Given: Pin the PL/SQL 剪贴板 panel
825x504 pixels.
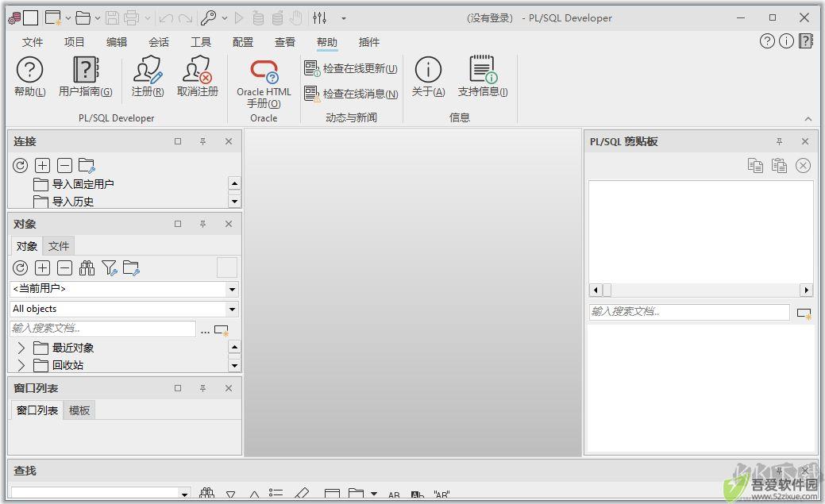Looking at the screenshot, I should pyautogui.click(x=779, y=141).
